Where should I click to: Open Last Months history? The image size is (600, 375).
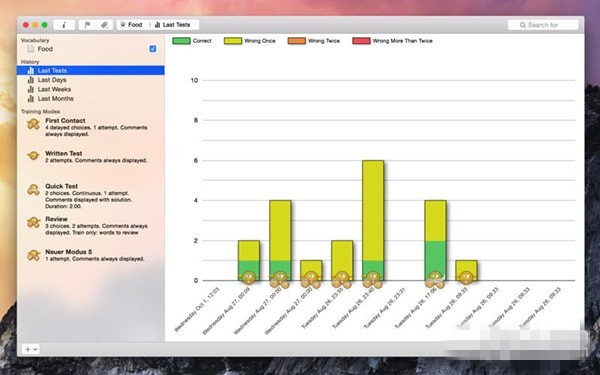[91, 98]
